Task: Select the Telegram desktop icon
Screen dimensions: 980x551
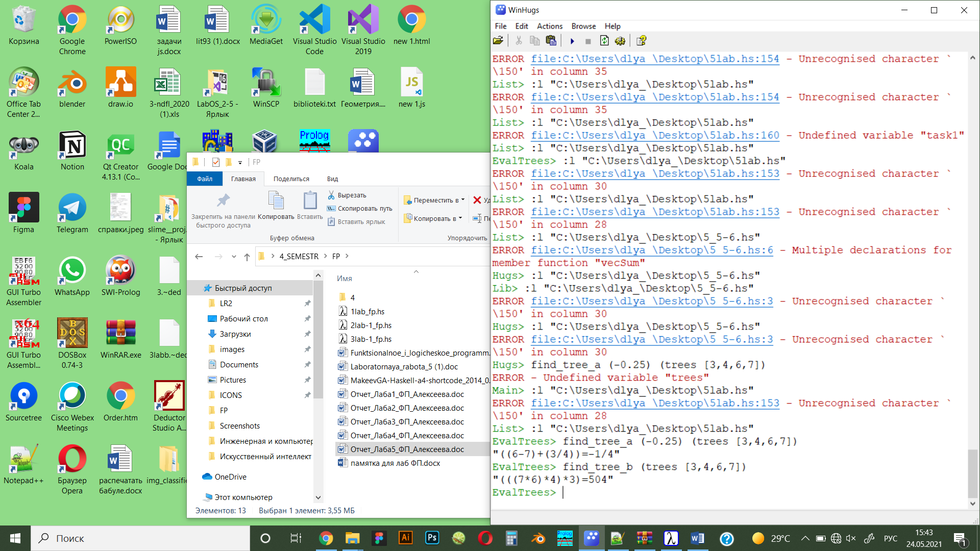Action: click(x=72, y=214)
